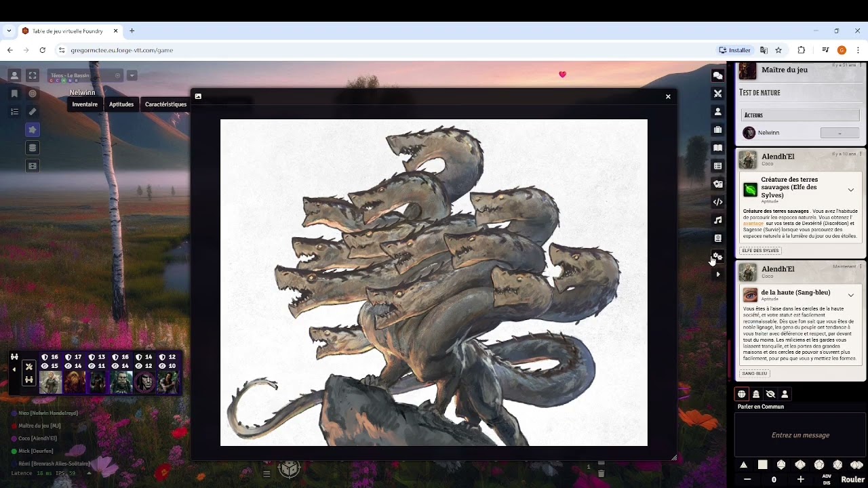The image size is (868, 488).
Task: Set chat roll mode to blind roll
Action: click(x=770, y=394)
